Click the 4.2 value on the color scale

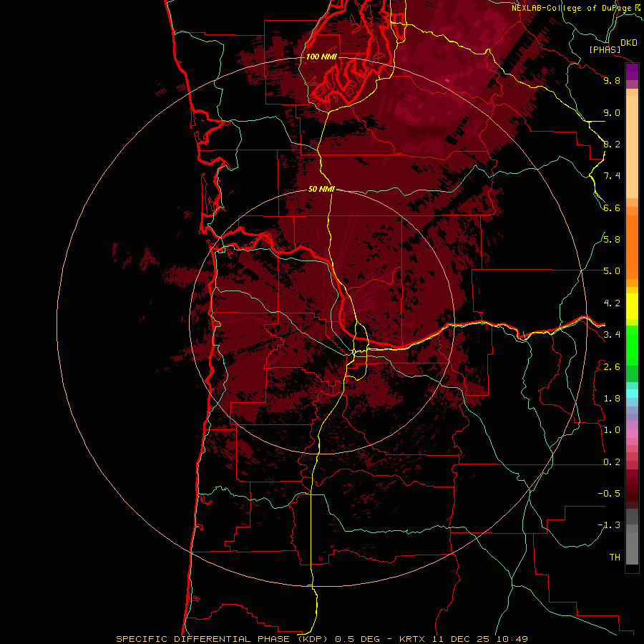click(x=612, y=303)
